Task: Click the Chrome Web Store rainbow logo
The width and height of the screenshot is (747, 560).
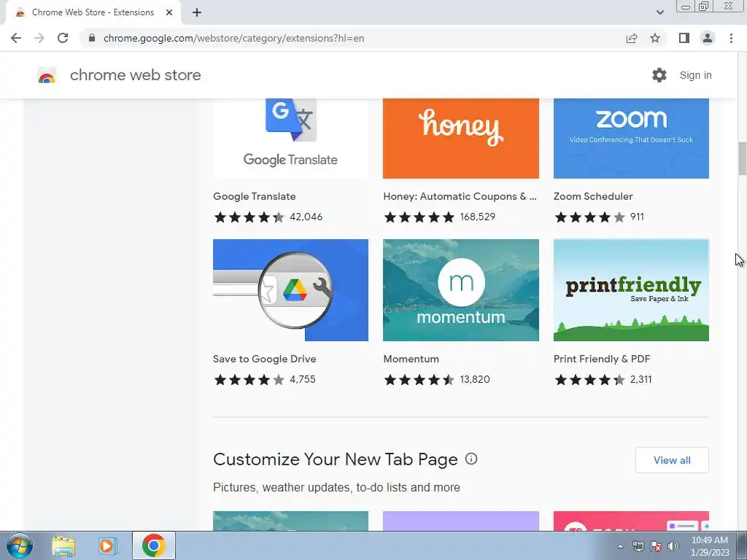Action: click(x=47, y=75)
